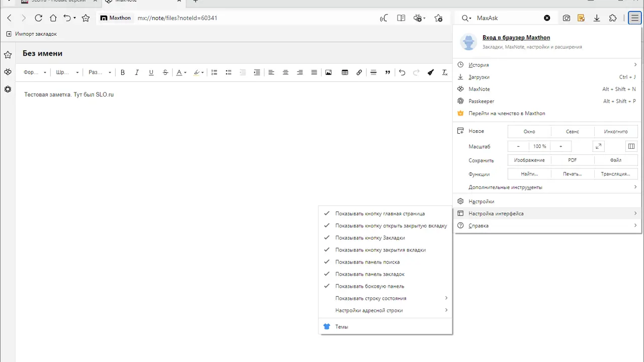Toggle reader mode book icon
This screenshot has height=362, width=644.
pos(401,18)
